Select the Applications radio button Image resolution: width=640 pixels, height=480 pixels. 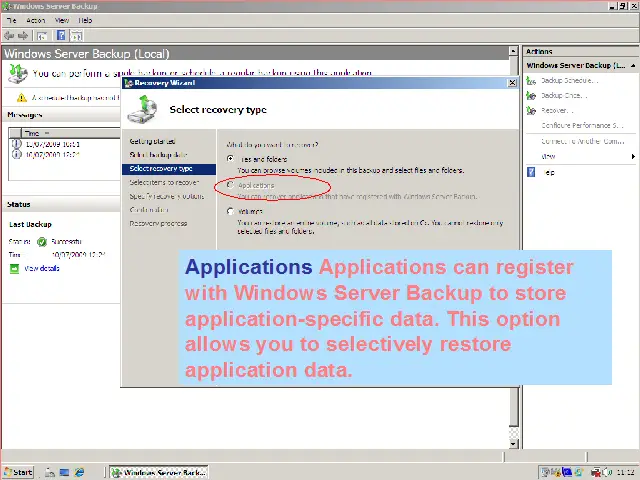231,185
